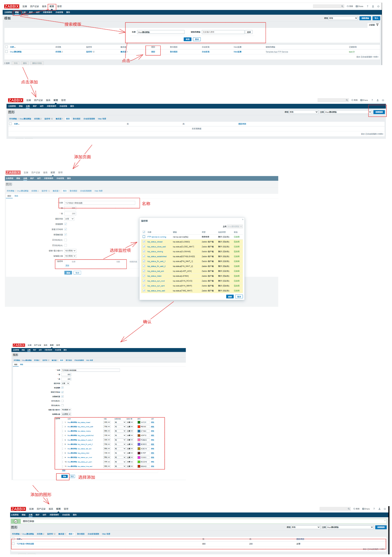
Task: Confirm with 选择 button in 监控项 dialog
Action: coord(230,297)
